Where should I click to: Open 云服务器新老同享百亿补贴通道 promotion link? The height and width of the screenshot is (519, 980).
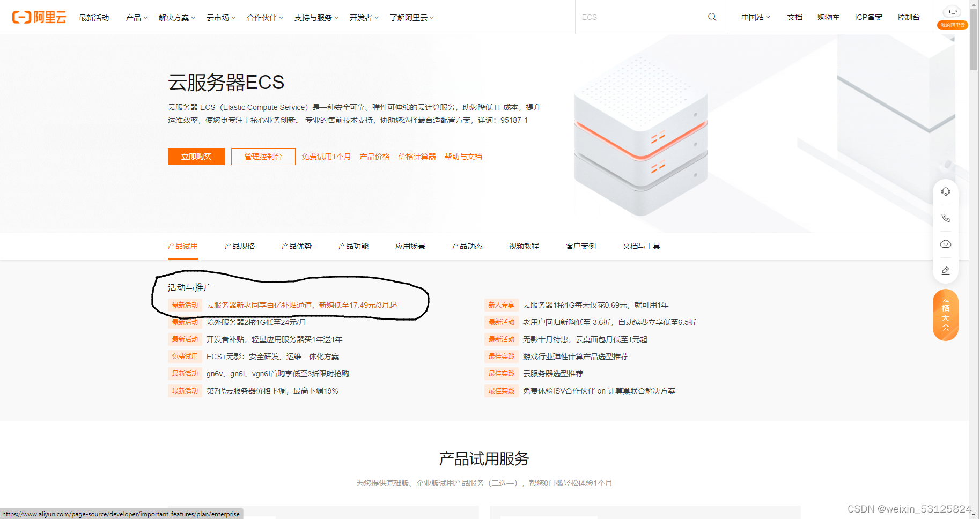(x=301, y=305)
